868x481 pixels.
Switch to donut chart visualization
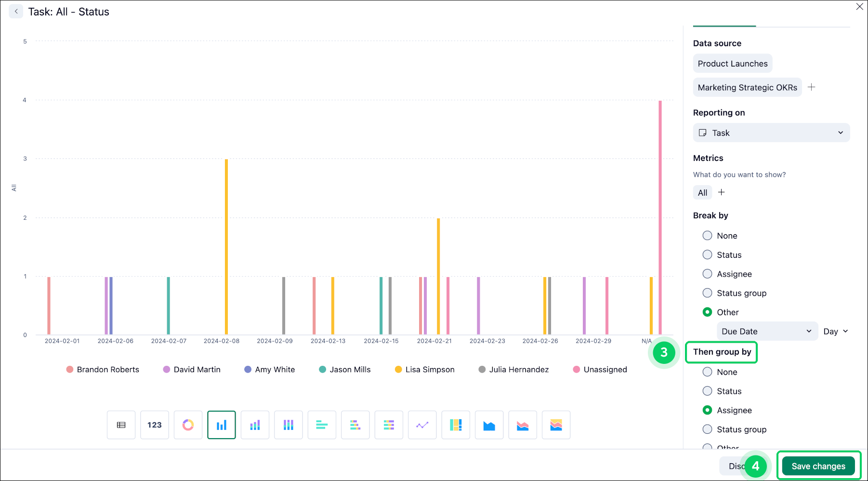[x=188, y=425]
